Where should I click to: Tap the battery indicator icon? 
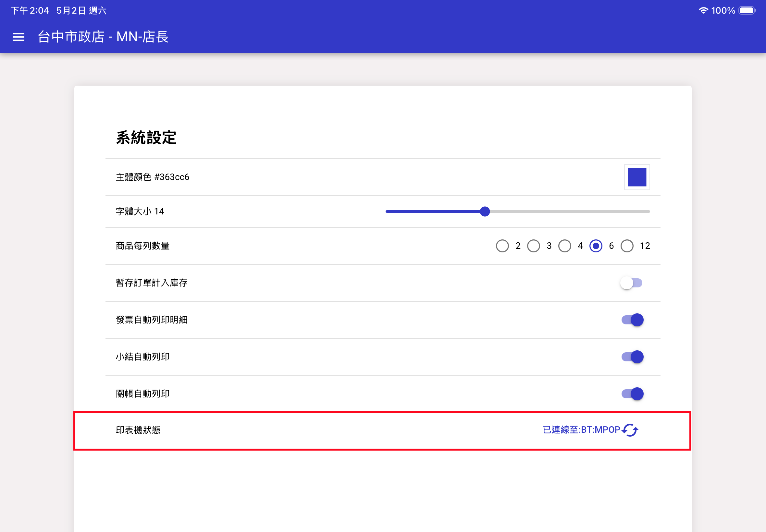747,11
